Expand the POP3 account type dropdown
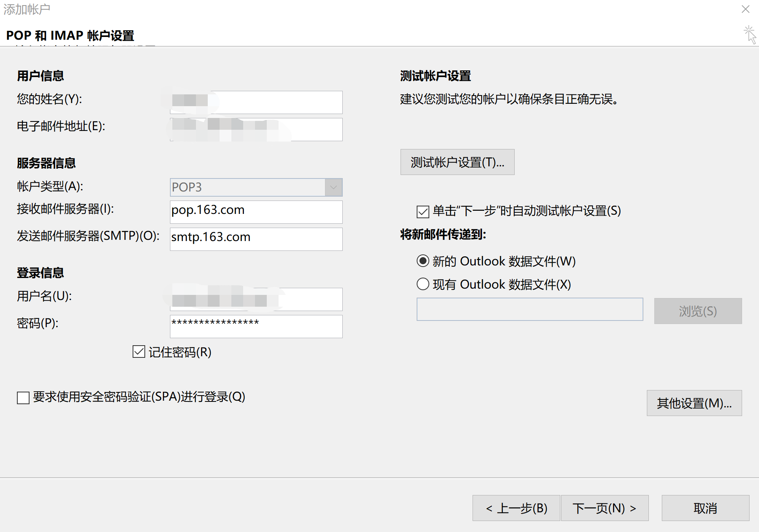The height and width of the screenshot is (532, 759). 333,187
